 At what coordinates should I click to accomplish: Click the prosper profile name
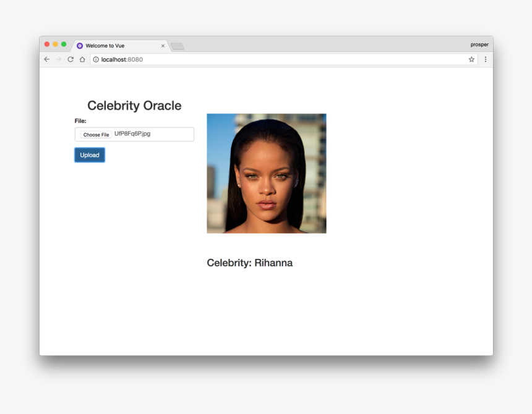(479, 44)
